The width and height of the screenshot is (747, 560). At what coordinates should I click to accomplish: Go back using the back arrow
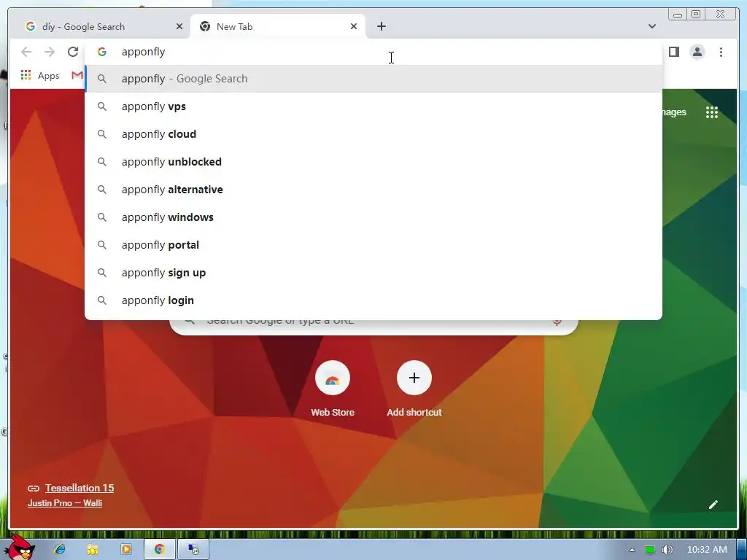26,52
